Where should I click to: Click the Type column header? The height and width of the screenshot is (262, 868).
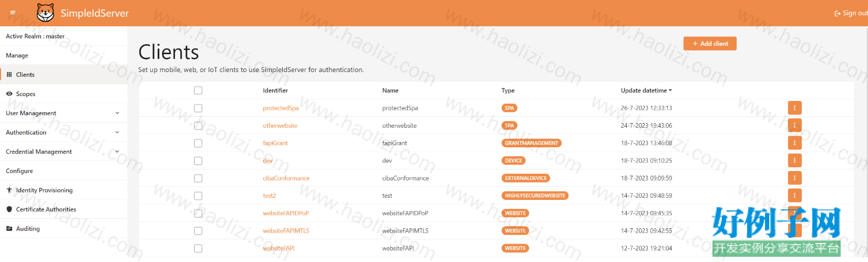[508, 90]
